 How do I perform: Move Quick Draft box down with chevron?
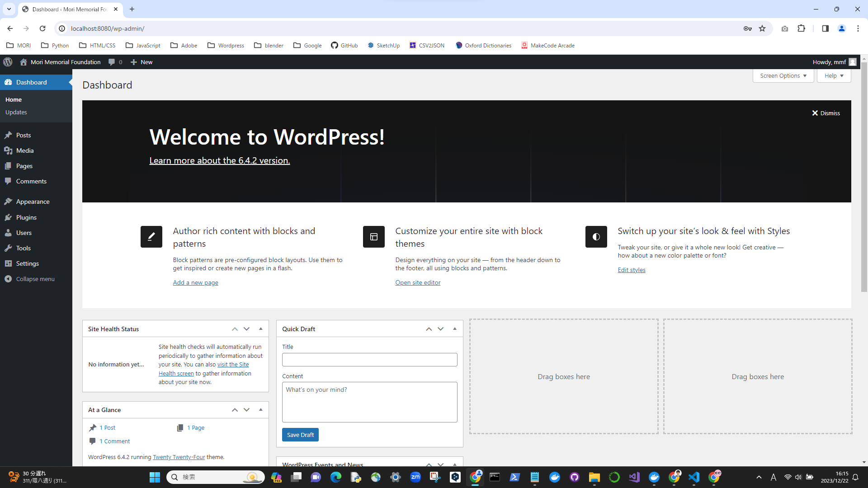[440, 329]
